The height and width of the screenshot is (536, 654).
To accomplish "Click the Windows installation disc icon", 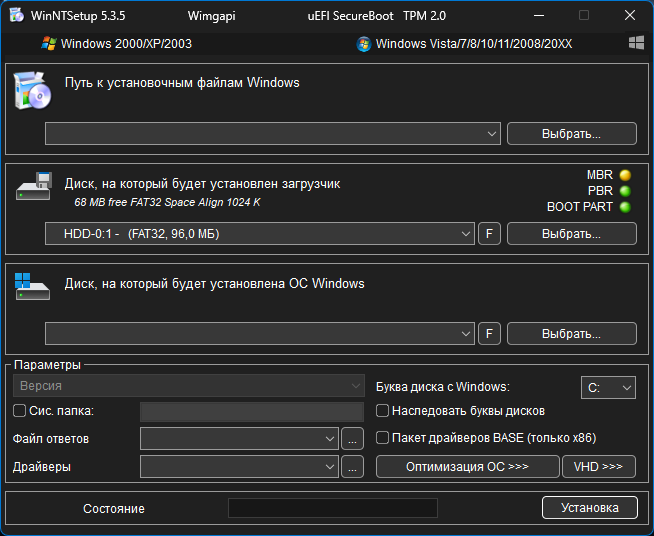I will tap(32, 90).
